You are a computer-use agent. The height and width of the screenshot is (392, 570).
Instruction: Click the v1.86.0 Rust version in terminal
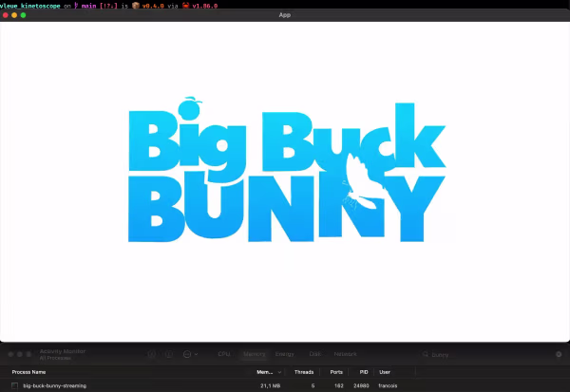pyautogui.click(x=204, y=6)
